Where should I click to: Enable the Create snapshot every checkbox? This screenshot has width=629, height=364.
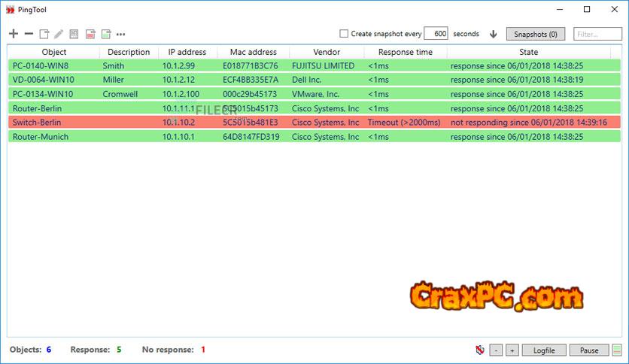344,34
